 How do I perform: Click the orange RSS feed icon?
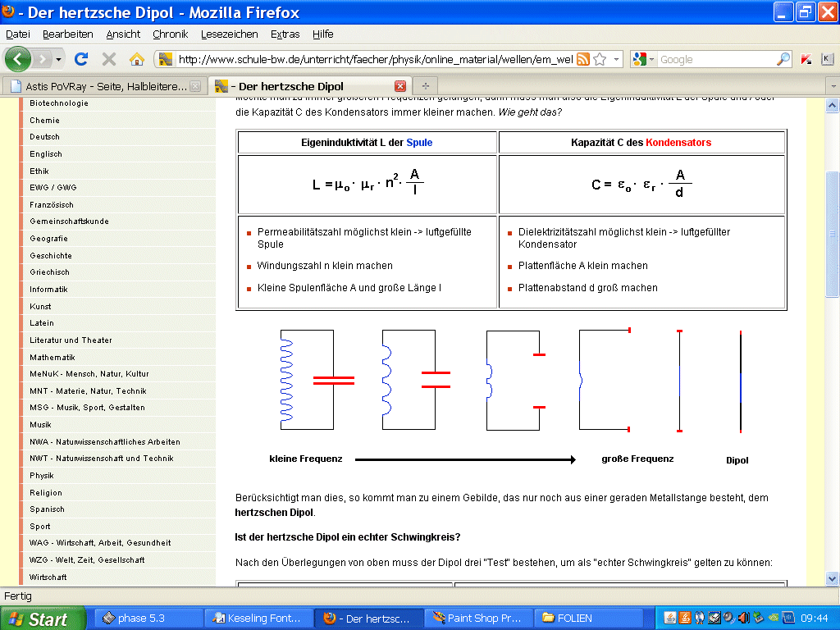pyautogui.click(x=583, y=59)
